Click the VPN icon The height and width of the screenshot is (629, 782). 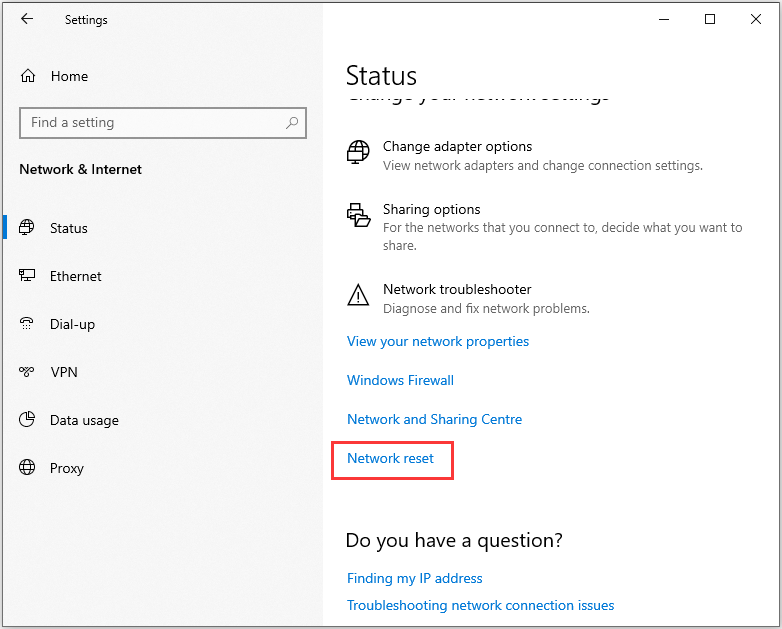point(28,372)
